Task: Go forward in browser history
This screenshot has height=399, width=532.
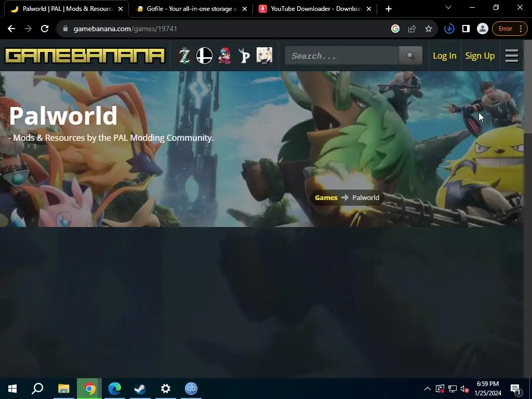Action: click(28, 29)
